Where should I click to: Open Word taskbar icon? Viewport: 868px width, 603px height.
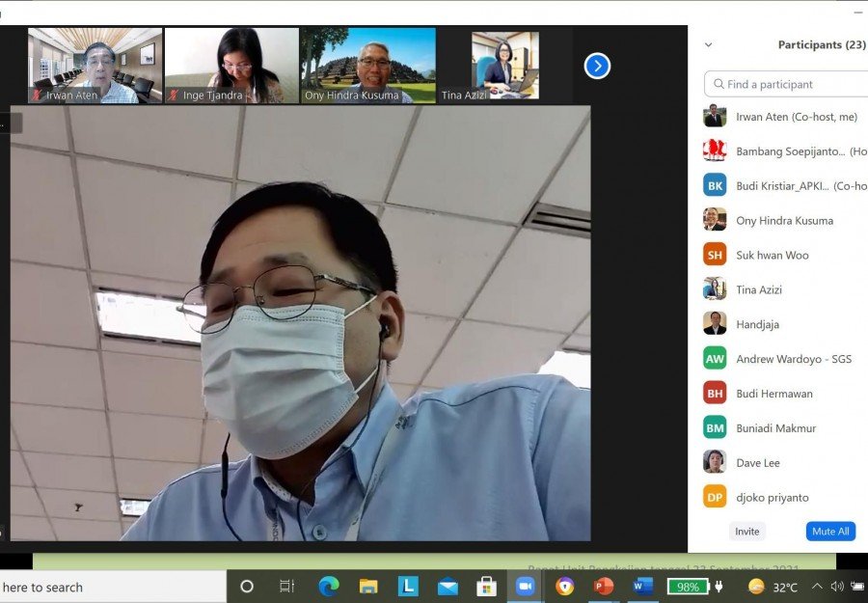coord(642,587)
